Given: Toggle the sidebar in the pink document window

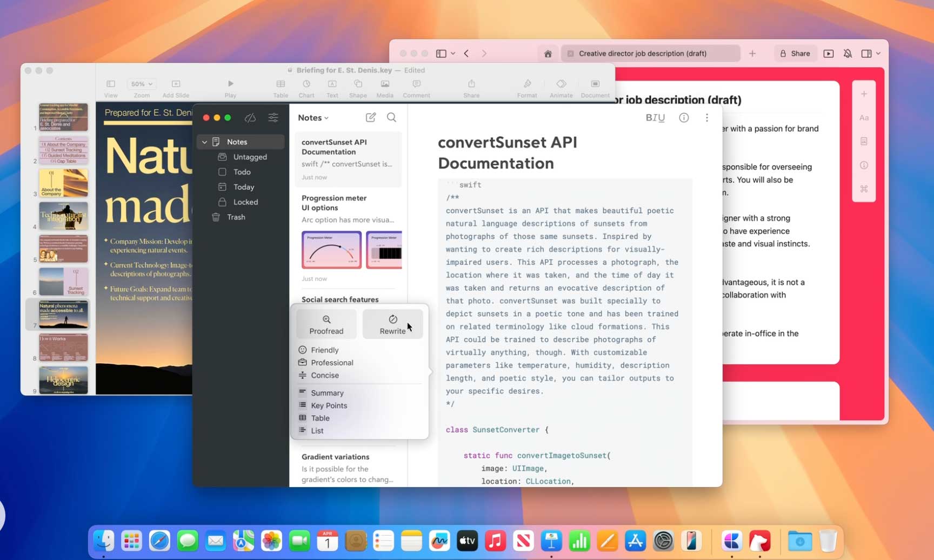Looking at the screenshot, I should pos(441,54).
